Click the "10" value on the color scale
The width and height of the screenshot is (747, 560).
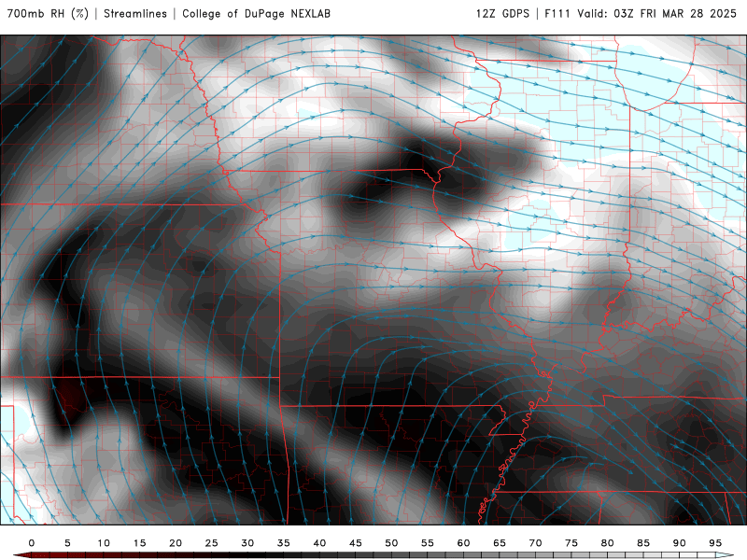(104, 543)
